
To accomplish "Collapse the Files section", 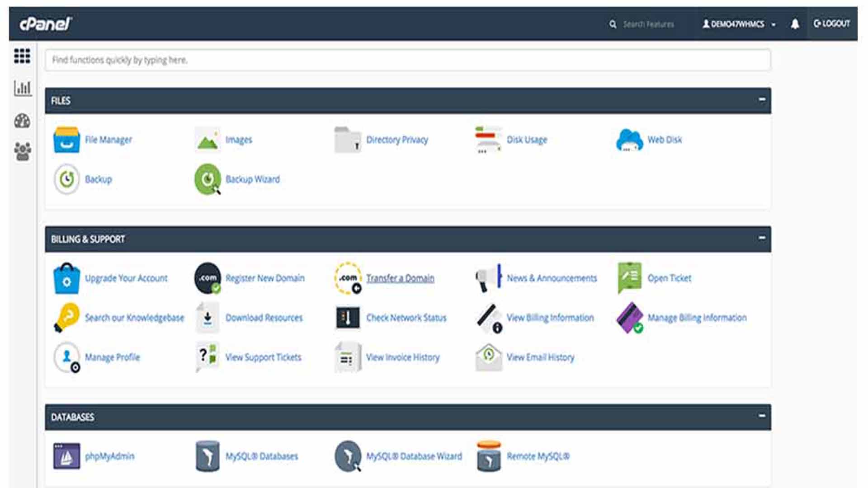I will pos(762,99).
